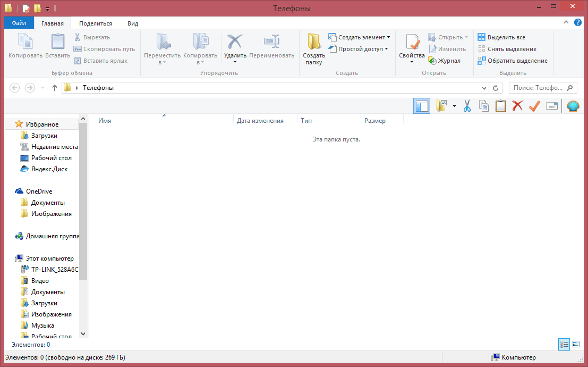Switch to details view in status bar
The image size is (588, 367).
pos(564,345)
